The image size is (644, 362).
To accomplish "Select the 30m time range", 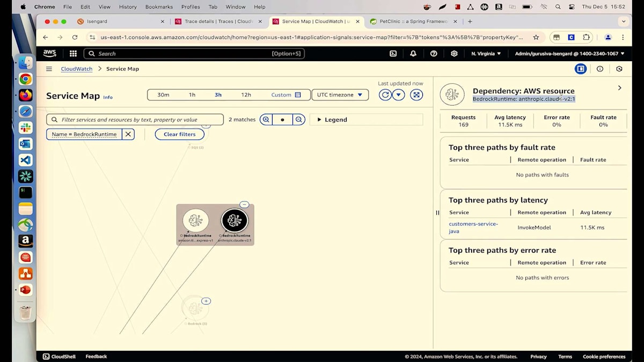I will point(163,95).
